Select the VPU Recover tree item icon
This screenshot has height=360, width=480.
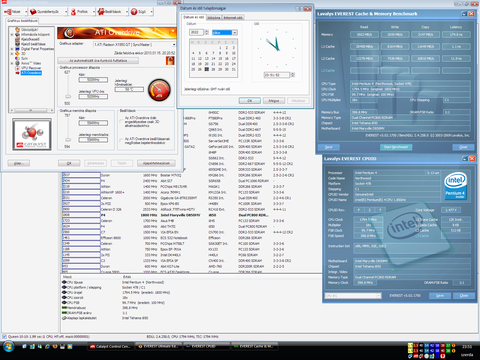[x=18, y=68]
